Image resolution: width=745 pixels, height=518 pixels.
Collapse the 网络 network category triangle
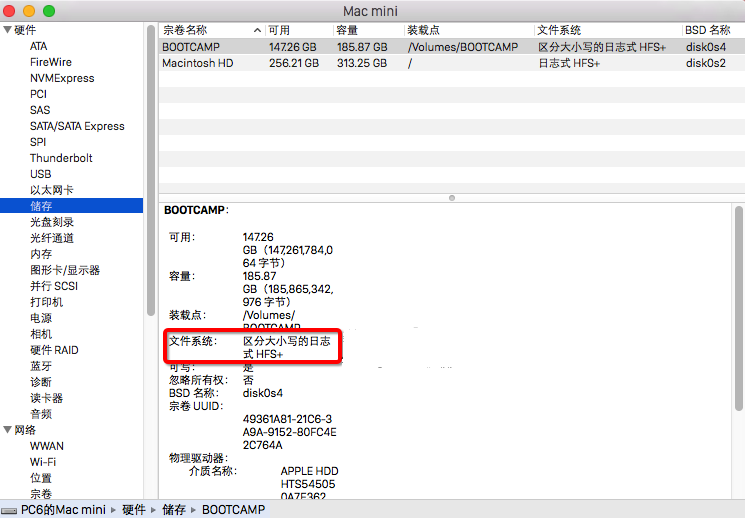click(x=7, y=430)
